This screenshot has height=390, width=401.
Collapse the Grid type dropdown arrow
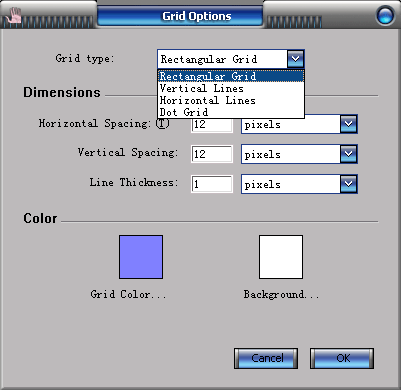tap(295, 59)
